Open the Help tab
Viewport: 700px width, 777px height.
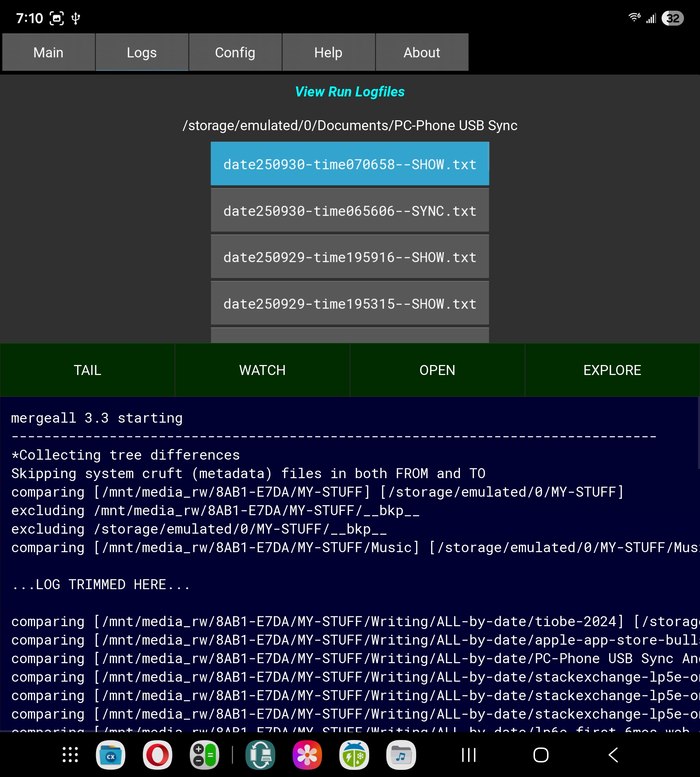tap(328, 52)
